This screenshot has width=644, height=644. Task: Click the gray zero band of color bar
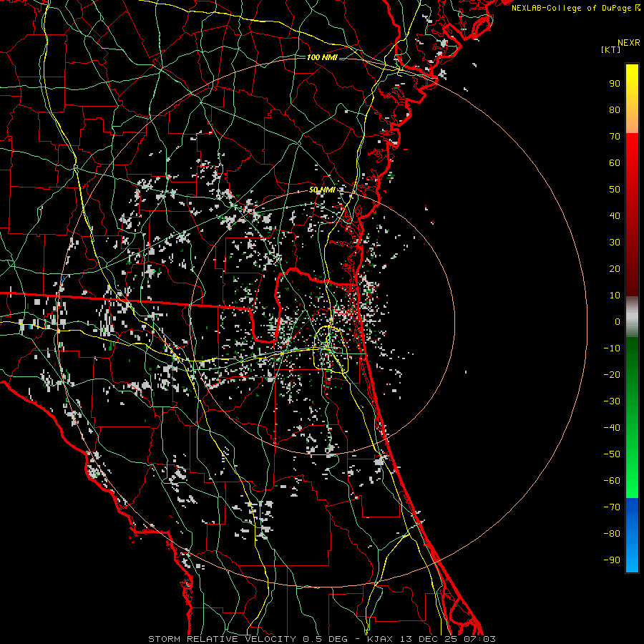[632, 317]
